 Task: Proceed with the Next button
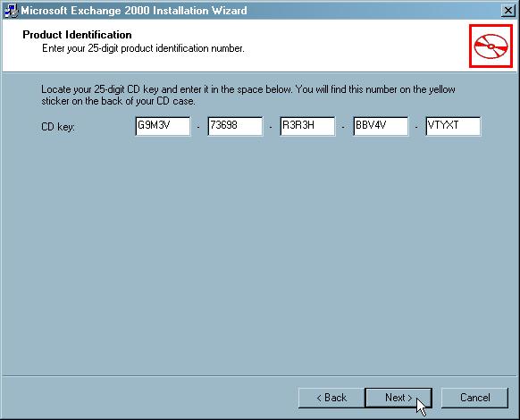(398, 398)
